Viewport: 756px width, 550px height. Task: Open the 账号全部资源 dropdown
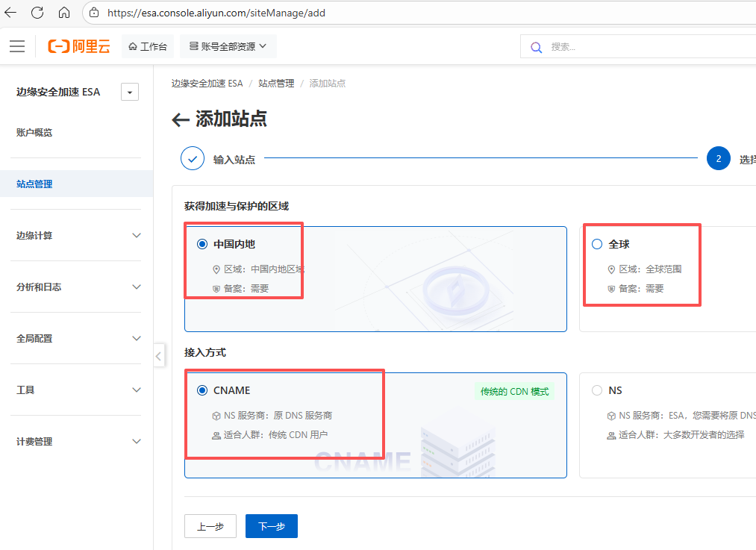[x=228, y=46]
